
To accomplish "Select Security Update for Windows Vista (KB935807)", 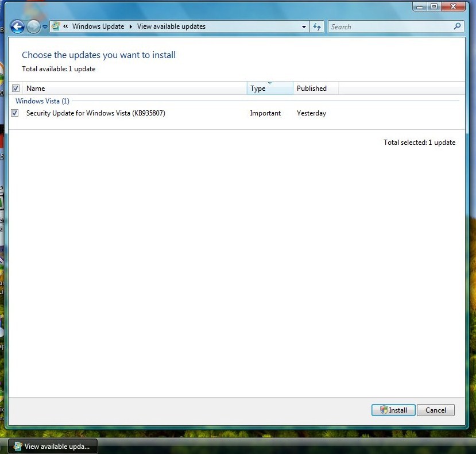I will [96, 113].
